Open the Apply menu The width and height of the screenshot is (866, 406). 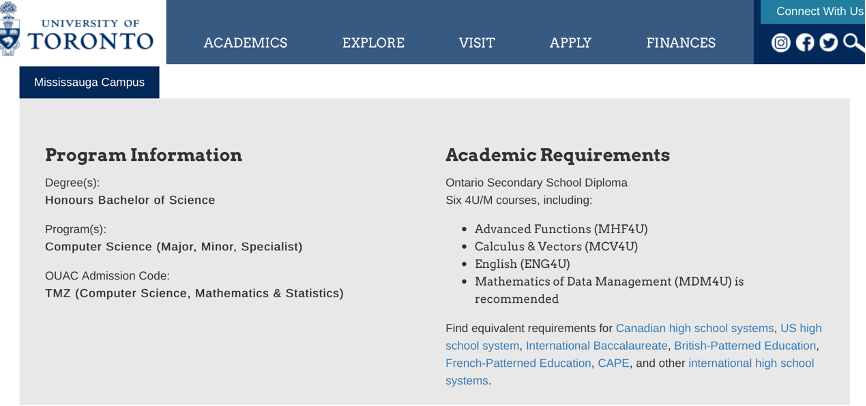(571, 43)
